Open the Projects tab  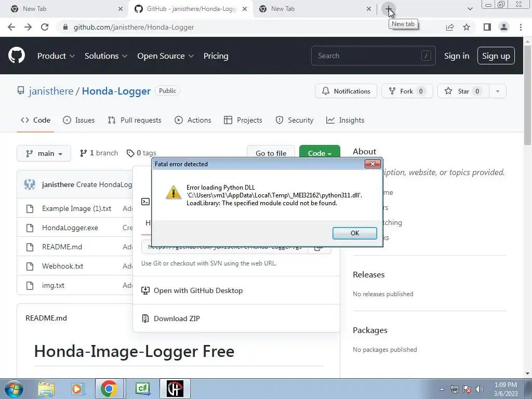pyautogui.click(x=243, y=120)
